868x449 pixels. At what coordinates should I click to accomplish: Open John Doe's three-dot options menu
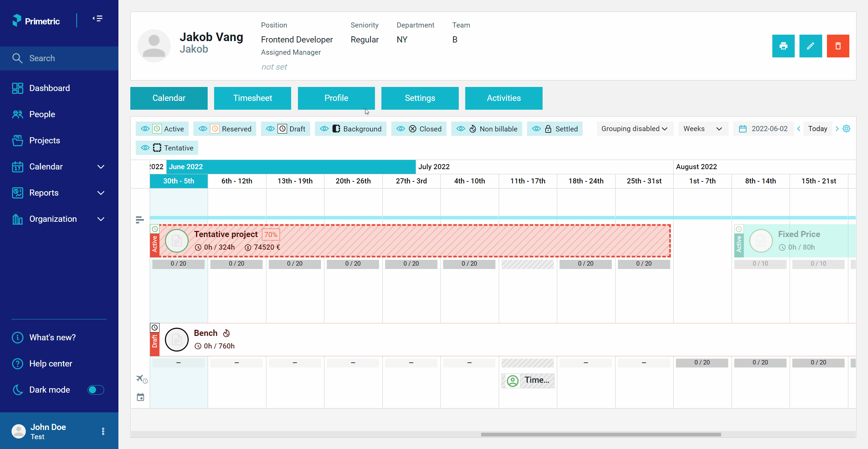tap(103, 431)
